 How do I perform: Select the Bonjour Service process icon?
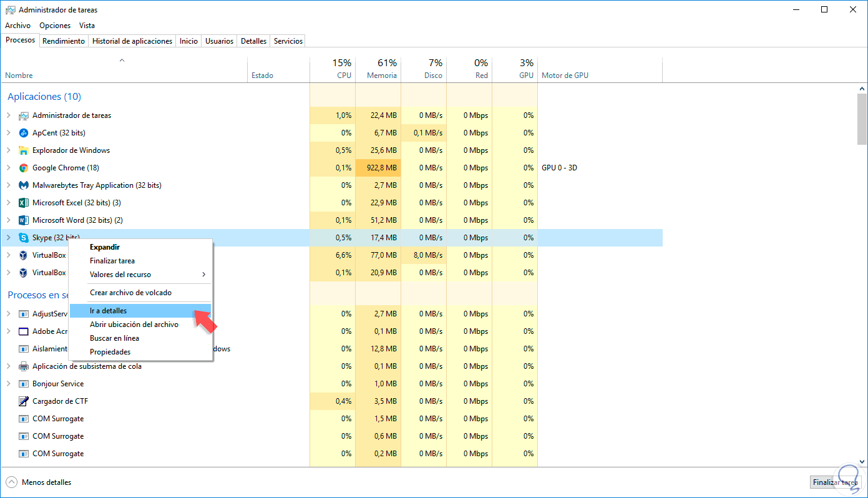coord(24,384)
